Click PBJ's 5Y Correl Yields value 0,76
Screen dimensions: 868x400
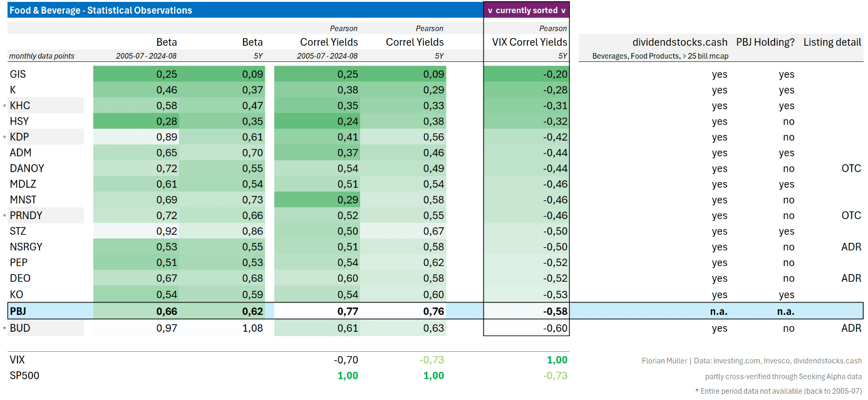coord(433,311)
